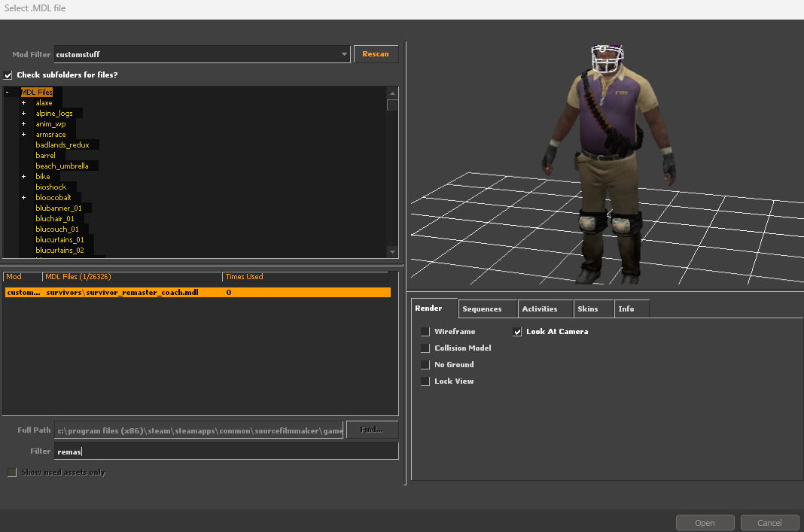Collapse the MDL Files root node

8,93
